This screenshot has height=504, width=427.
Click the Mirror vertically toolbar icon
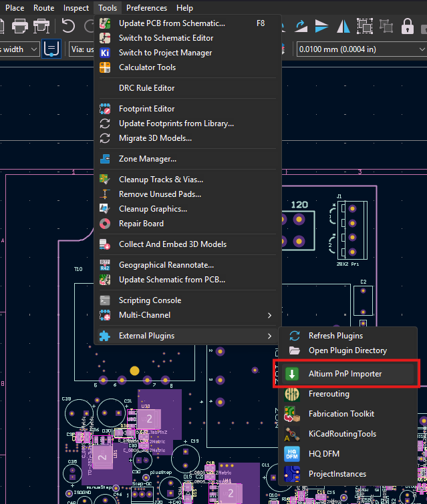321,26
